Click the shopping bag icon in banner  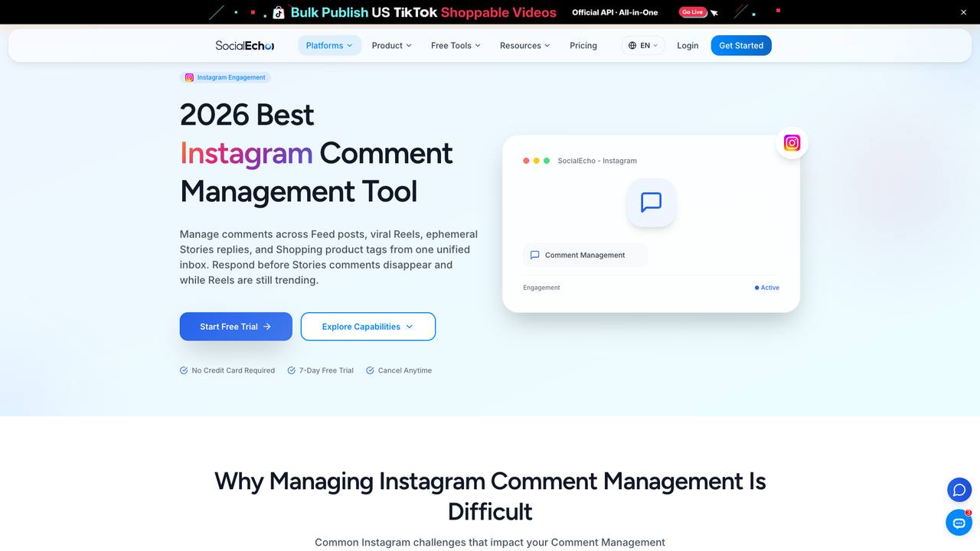pos(279,12)
